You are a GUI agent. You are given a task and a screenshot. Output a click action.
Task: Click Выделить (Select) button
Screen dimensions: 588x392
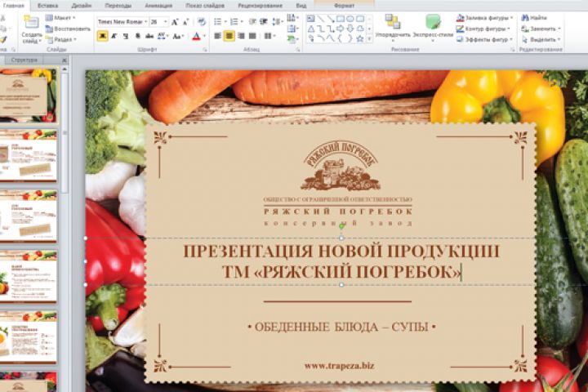541,39
